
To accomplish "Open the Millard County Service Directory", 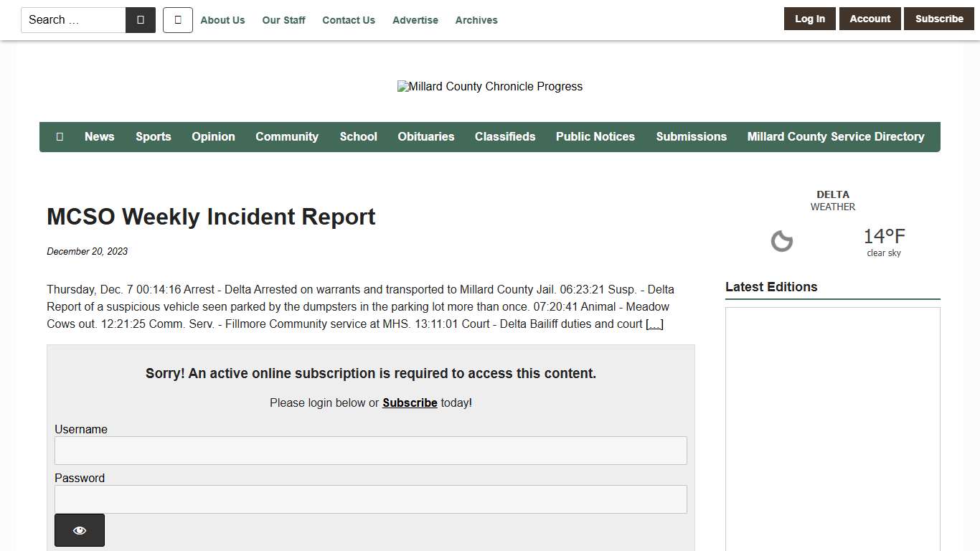I will [x=835, y=136].
